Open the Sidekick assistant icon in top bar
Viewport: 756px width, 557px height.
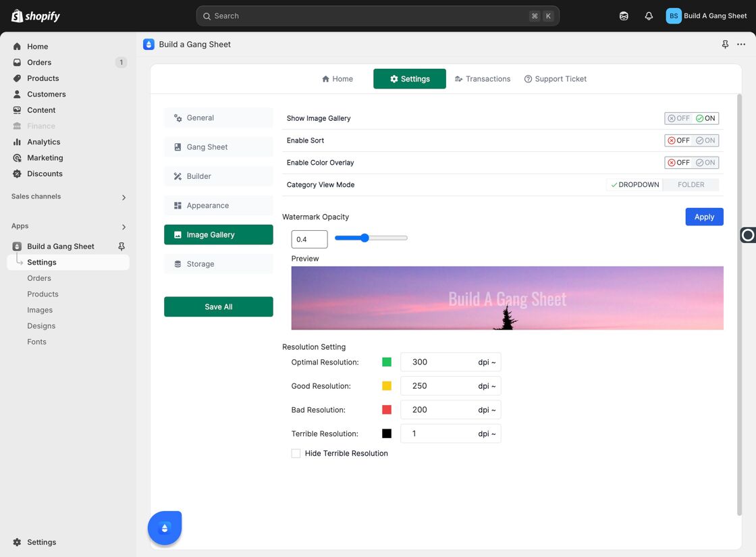pyautogui.click(x=624, y=16)
